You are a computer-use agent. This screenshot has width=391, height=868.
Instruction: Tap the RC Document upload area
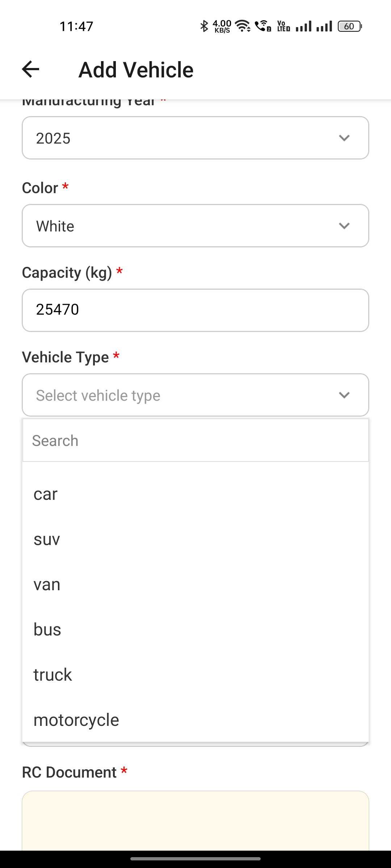(195, 821)
